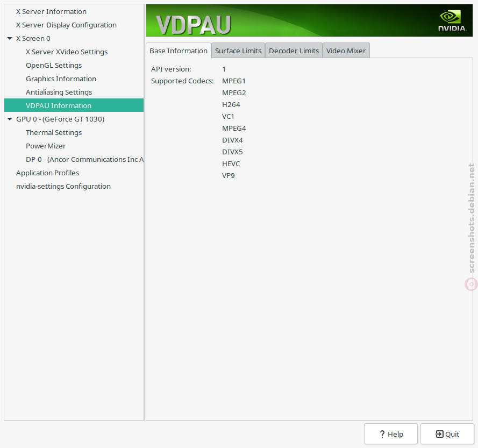478x448 pixels.
Task: Switch to the Video Mixer tab
Action: point(346,51)
